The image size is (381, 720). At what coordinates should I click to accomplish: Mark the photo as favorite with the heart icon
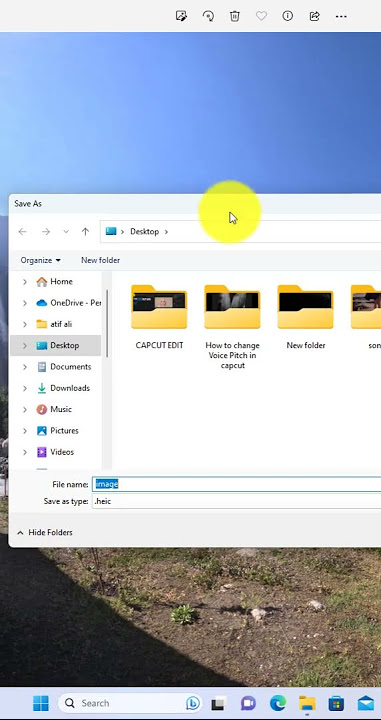click(261, 16)
